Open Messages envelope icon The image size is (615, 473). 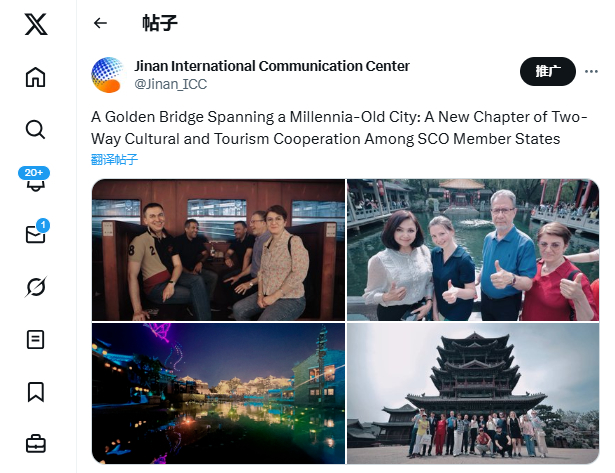tap(37, 231)
